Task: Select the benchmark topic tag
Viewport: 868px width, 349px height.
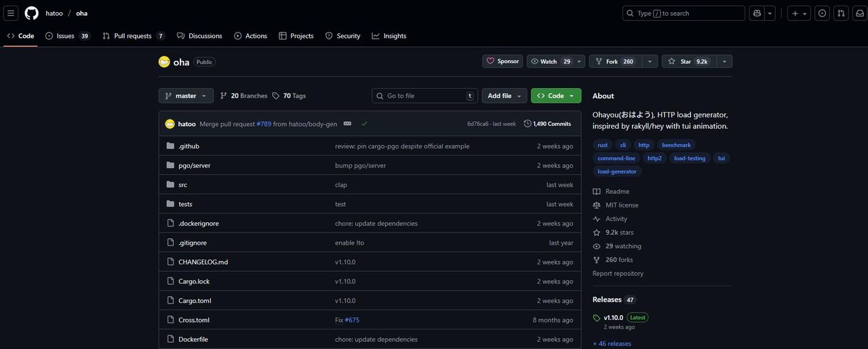Action: pyautogui.click(x=676, y=145)
